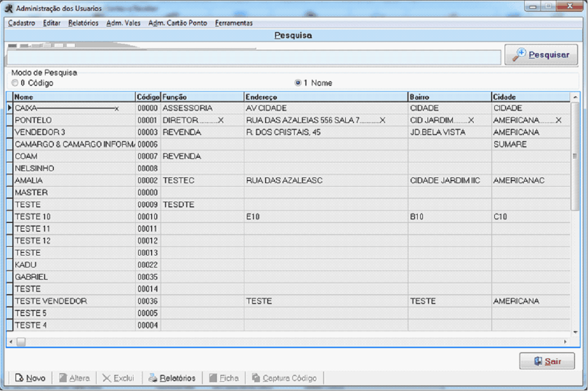Click the Altera edit button

[74, 378]
